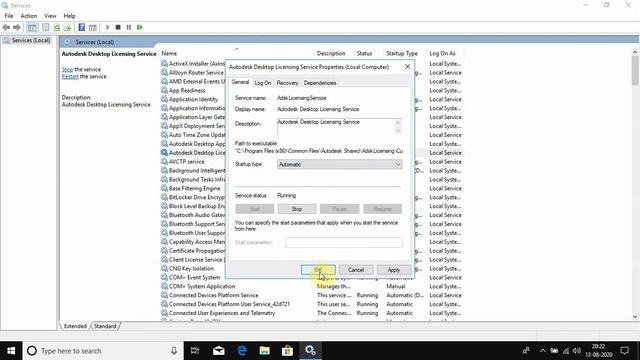Click the Stop button under Service status
Image resolution: width=640 pixels, height=360 pixels.
pos(297,209)
